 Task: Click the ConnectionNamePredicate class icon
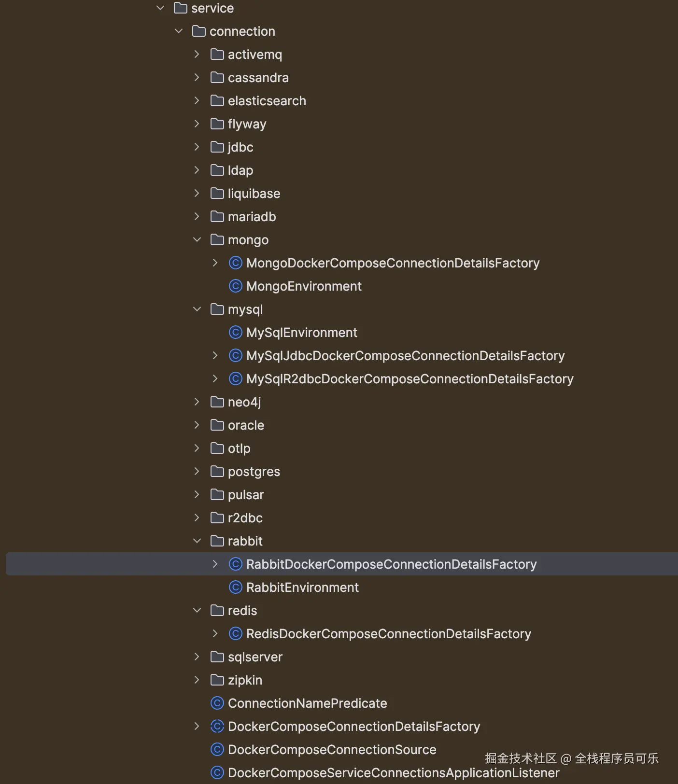217,703
